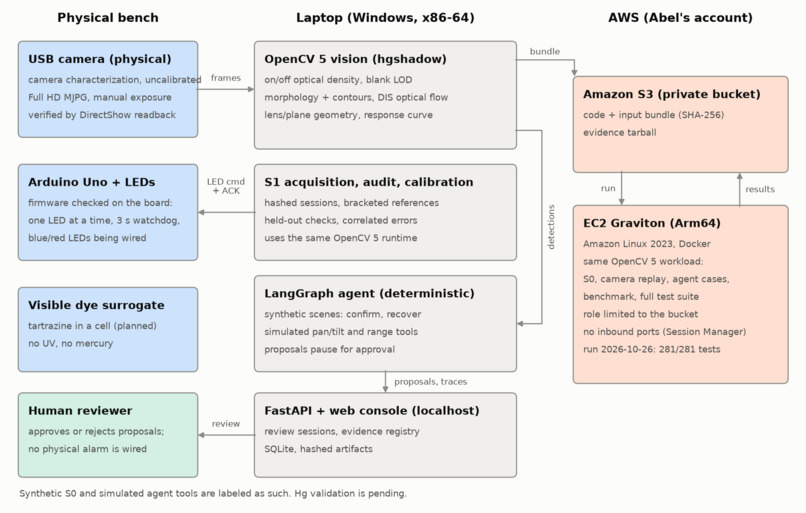This screenshot has width=806, height=513.
Task: Click 'review sessions, evidence registry' line
Action: 342,431
